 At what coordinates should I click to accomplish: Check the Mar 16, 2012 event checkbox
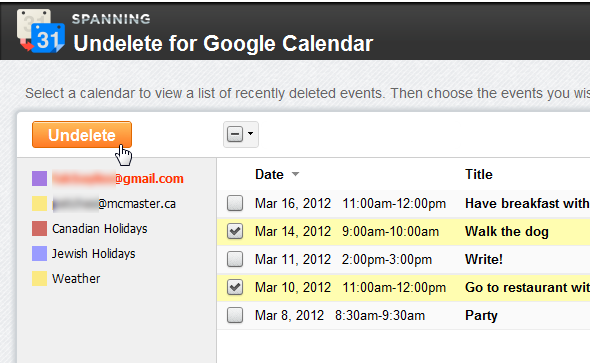point(235,203)
